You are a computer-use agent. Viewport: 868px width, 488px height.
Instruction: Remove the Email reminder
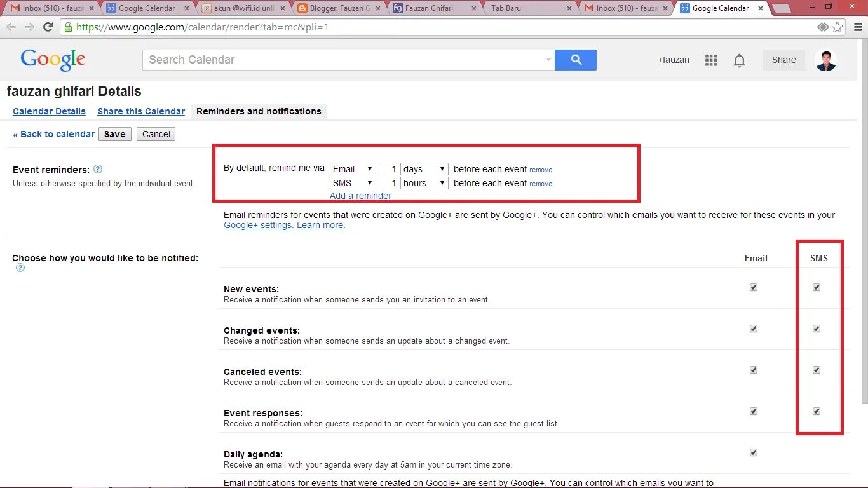pyautogui.click(x=541, y=170)
